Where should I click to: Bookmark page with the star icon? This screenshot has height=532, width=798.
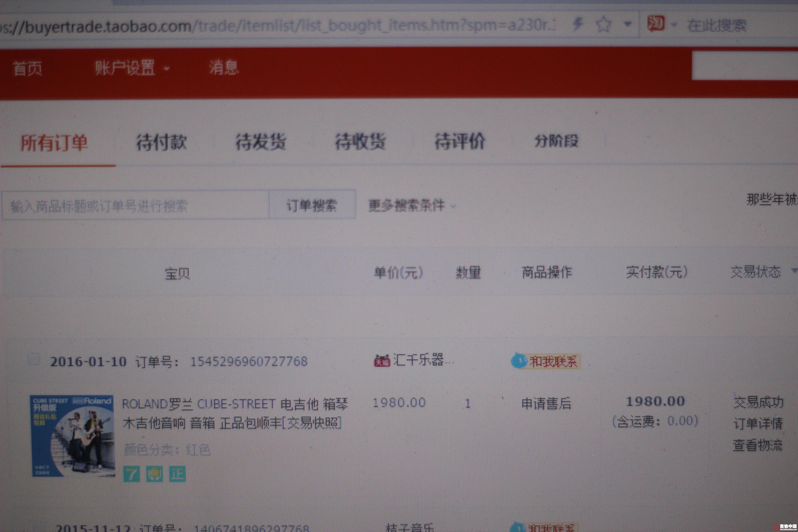[x=603, y=24]
